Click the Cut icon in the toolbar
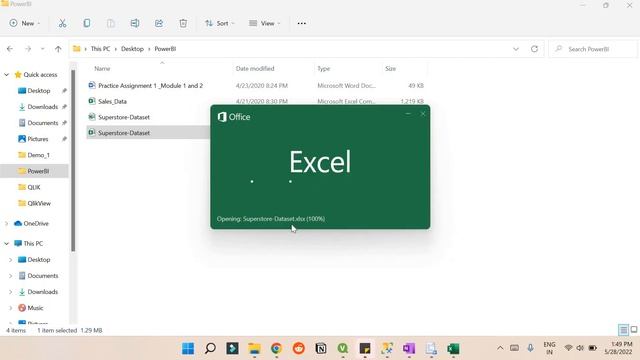Screen dimensions: 640x360 click(x=62, y=23)
